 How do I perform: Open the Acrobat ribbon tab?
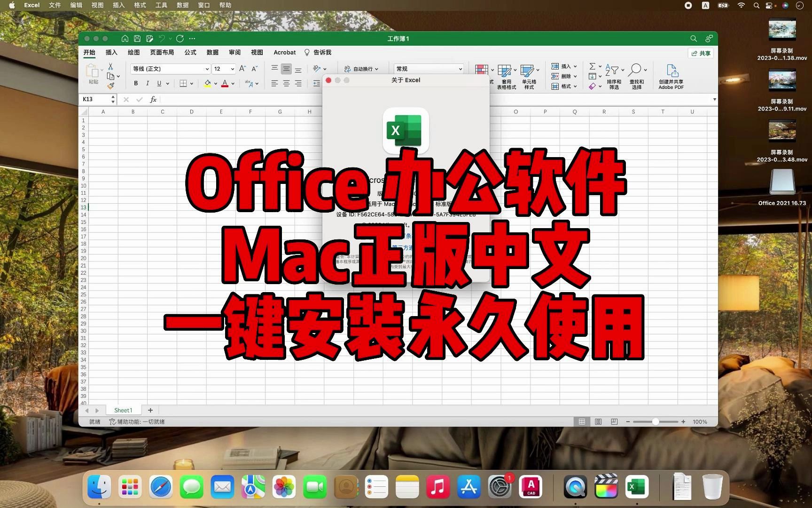click(x=285, y=52)
